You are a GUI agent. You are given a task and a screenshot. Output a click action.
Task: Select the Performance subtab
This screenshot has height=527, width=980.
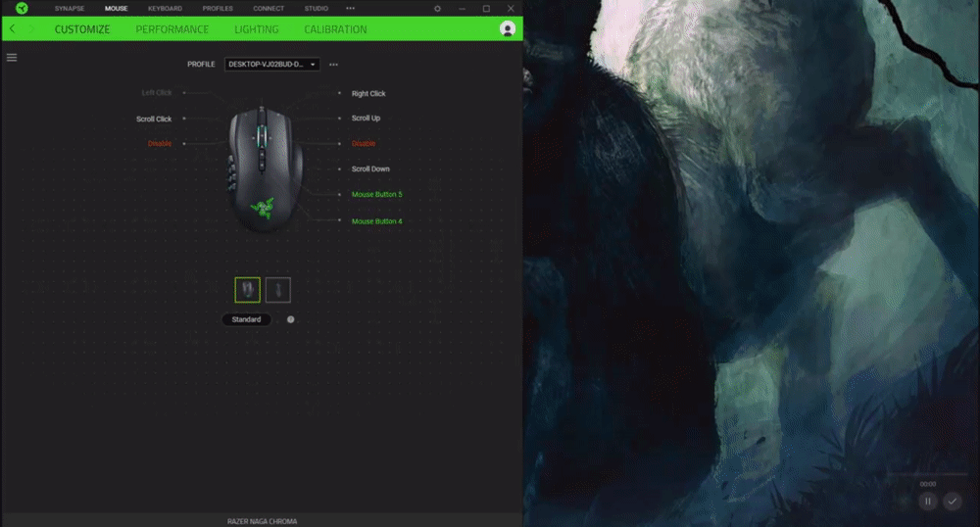click(x=171, y=29)
